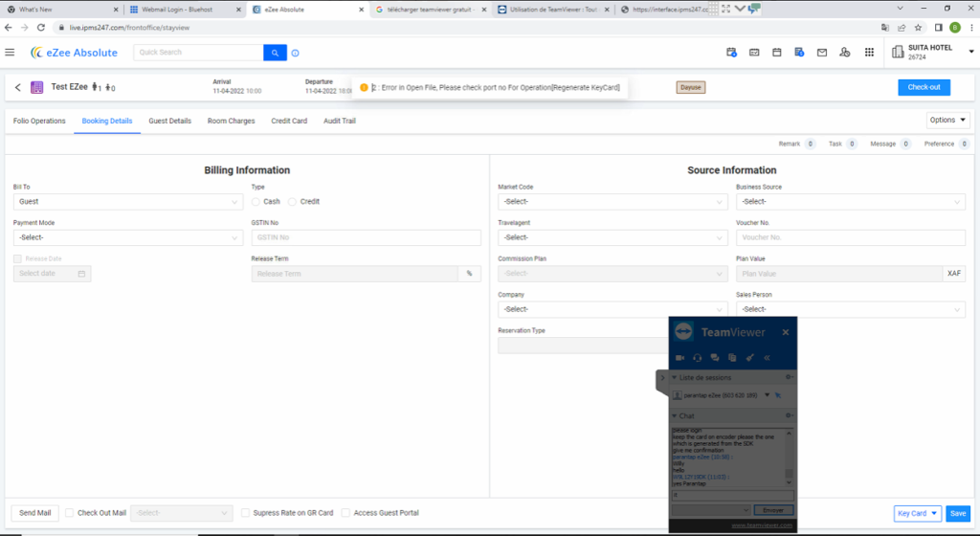The image size is (980, 536).
Task: Open the checklist card icon in the header
Action: click(754, 53)
